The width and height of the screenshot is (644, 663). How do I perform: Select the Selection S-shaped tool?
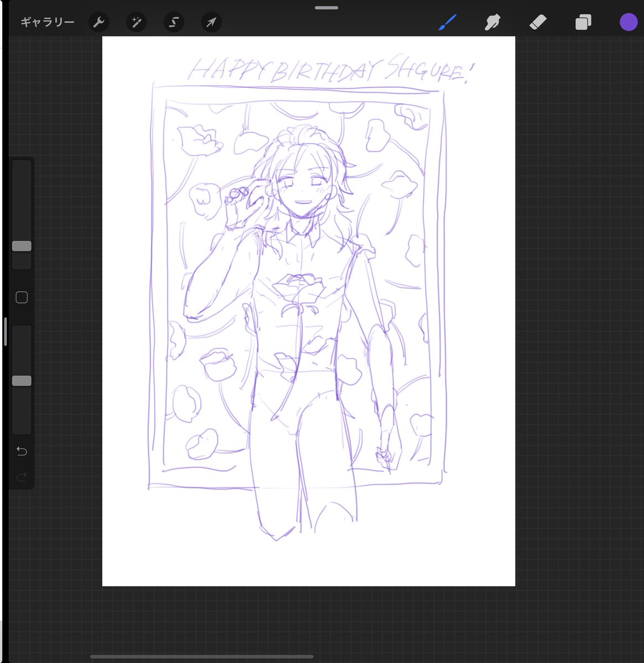coord(174,23)
